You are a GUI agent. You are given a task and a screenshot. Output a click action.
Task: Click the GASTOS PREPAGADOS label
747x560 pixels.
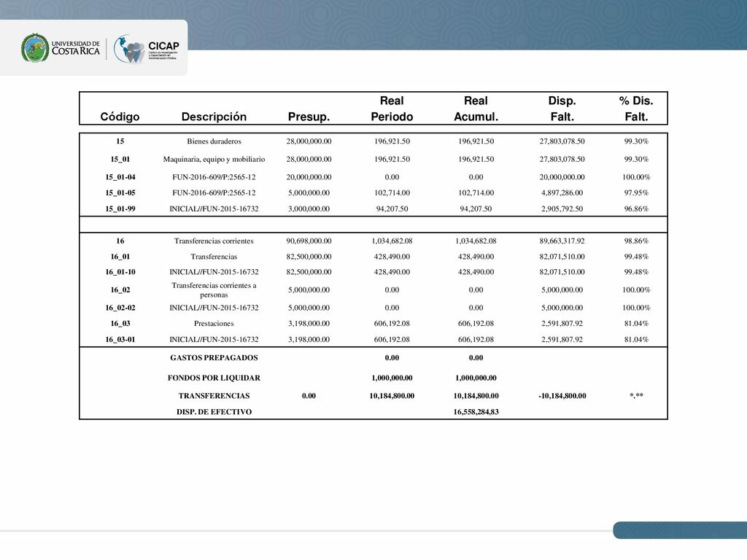pos(214,357)
